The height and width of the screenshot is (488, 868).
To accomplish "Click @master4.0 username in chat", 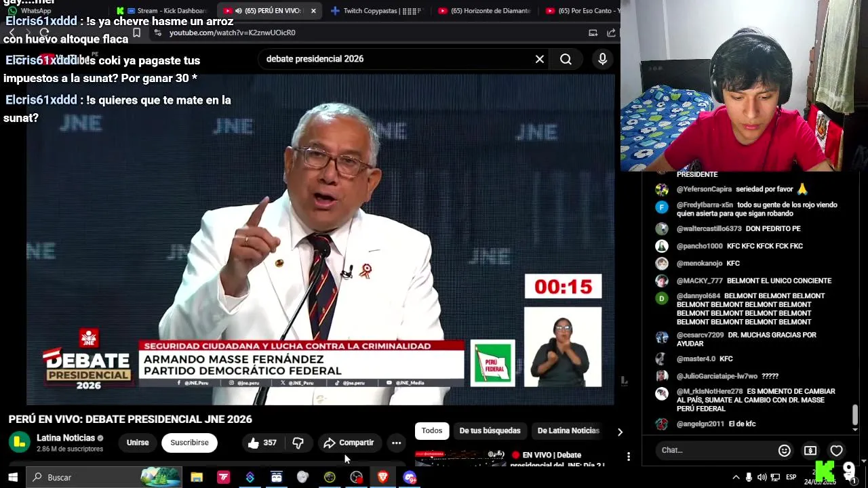I will [696, 359].
